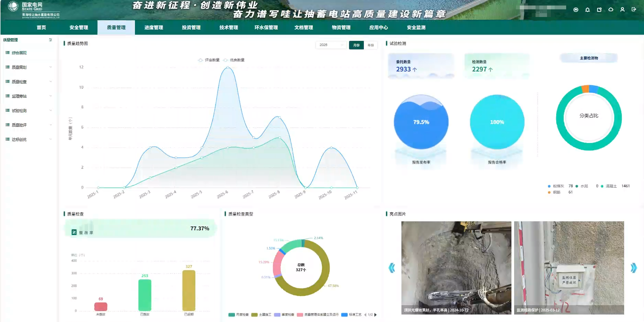Viewport: 644px width, 322px height.
Task: Toggle 评定数量 series in chart legend
Action: coord(209,60)
